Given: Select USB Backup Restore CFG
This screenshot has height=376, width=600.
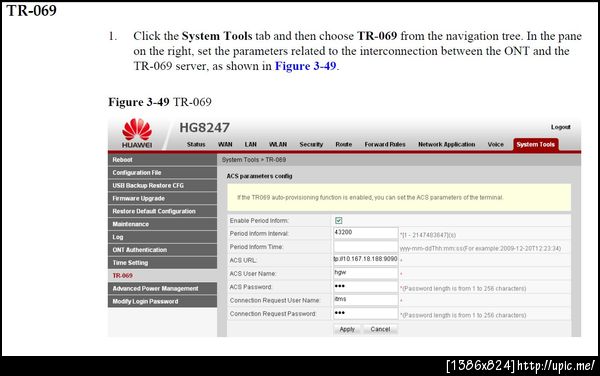Looking at the screenshot, I should 162,186.
